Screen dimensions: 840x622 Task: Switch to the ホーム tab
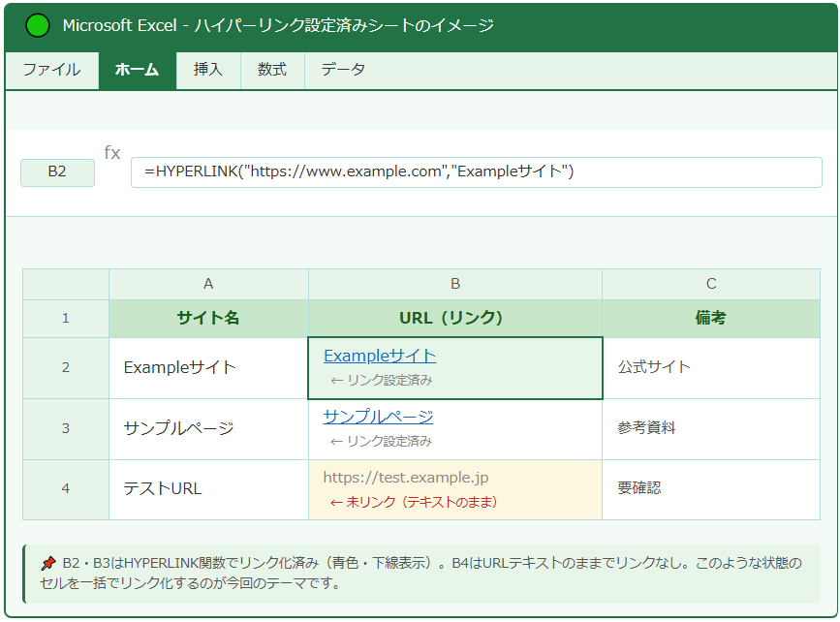point(137,70)
